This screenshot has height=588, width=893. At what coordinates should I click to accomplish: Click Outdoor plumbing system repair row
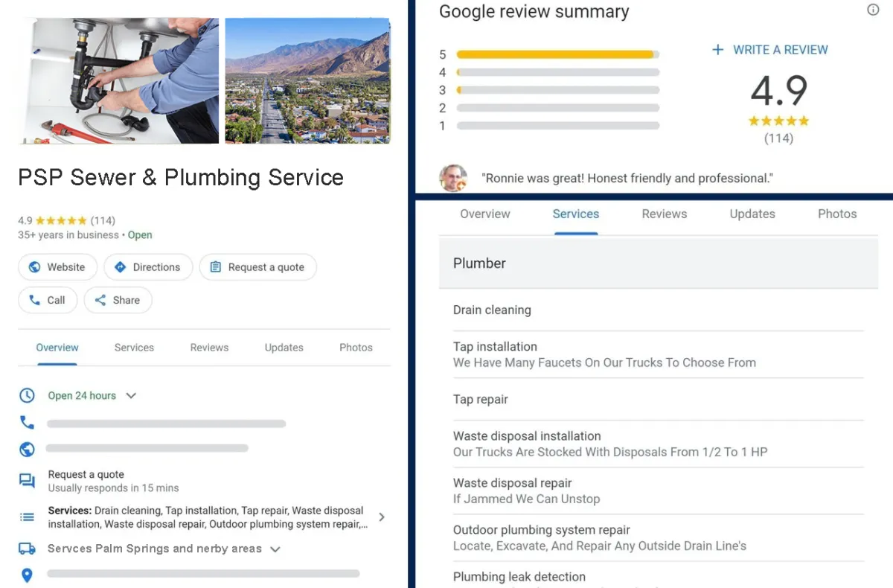point(659,538)
